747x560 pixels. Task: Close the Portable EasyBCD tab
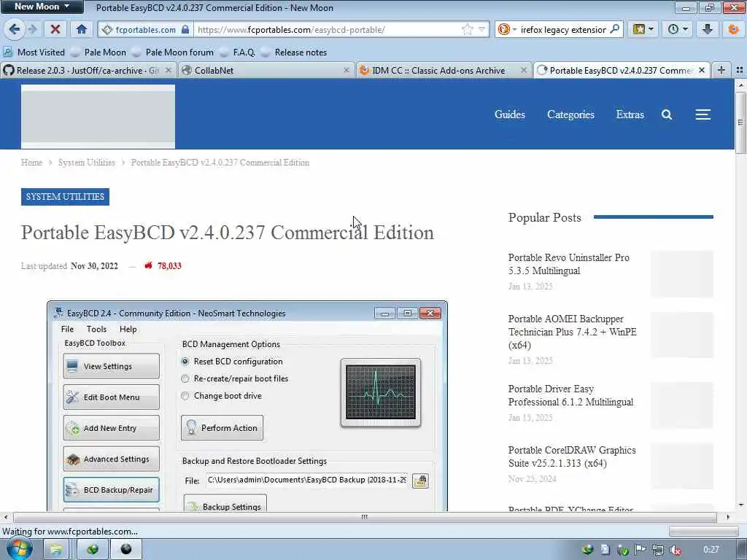coord(702,70)
